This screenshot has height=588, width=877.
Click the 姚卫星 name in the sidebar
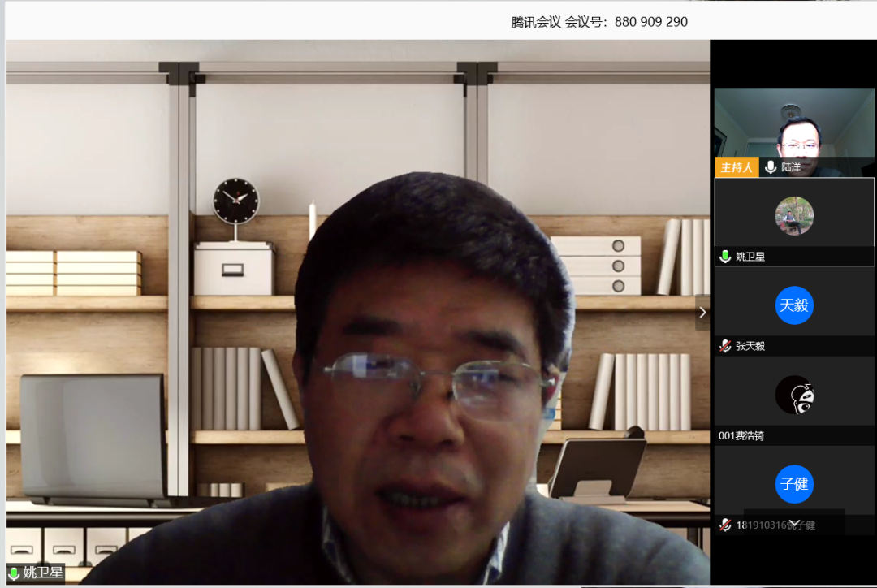click(x=750, y=257)
